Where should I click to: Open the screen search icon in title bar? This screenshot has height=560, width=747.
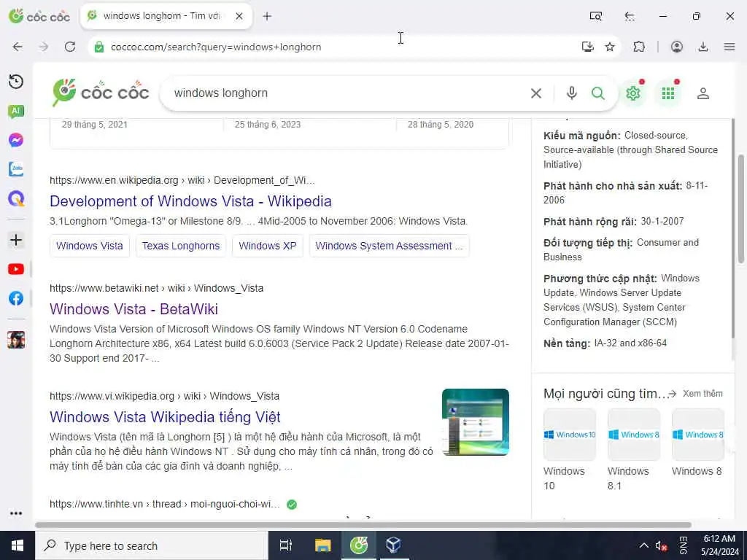(595, 16)
